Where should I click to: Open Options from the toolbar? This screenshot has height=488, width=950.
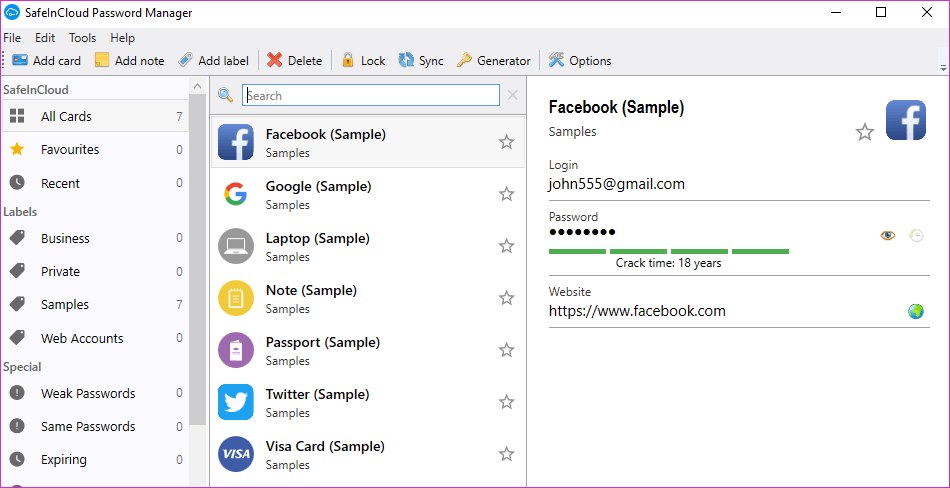(x=579, y=61)
